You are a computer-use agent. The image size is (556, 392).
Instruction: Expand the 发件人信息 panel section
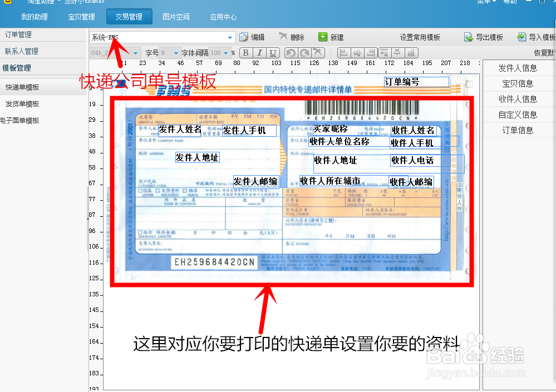tap(518, 68)
